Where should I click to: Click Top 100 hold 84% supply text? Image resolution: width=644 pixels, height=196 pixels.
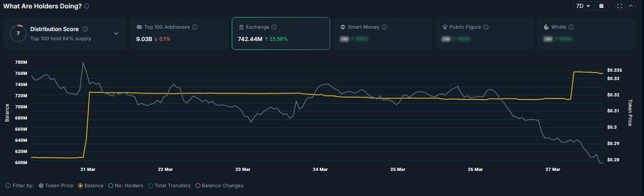(x=61, y=39)
